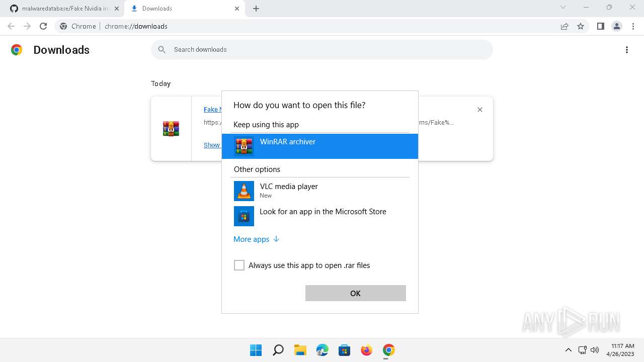Launch File Explorer from taskbar
644x362 pixels.
point(300,350)
